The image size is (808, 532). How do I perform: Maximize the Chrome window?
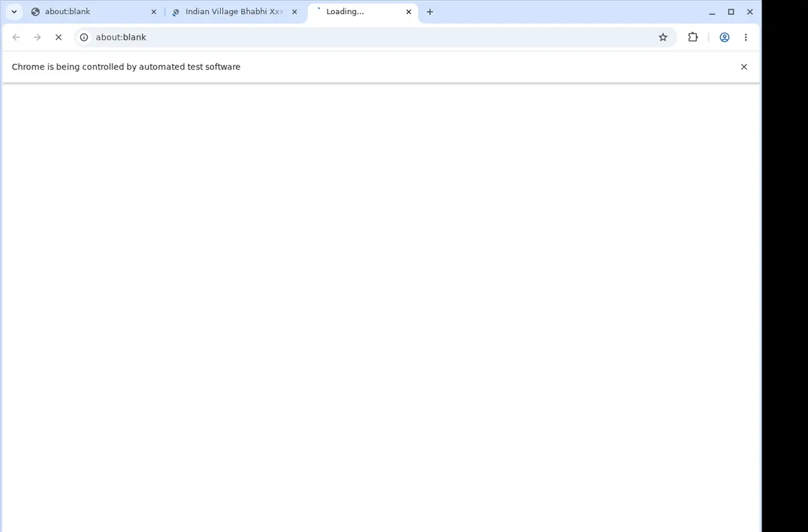(x=731, y=11)
